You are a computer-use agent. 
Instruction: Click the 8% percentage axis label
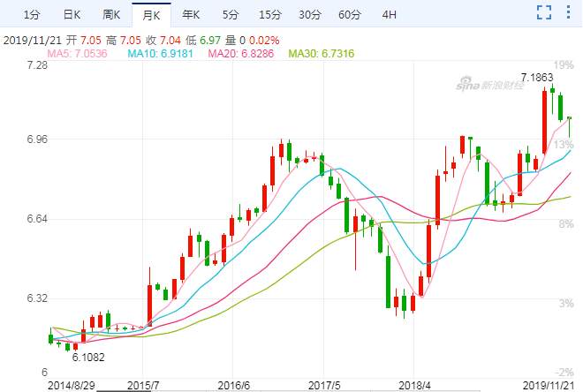pyautogui.click(x=566, y=224)
